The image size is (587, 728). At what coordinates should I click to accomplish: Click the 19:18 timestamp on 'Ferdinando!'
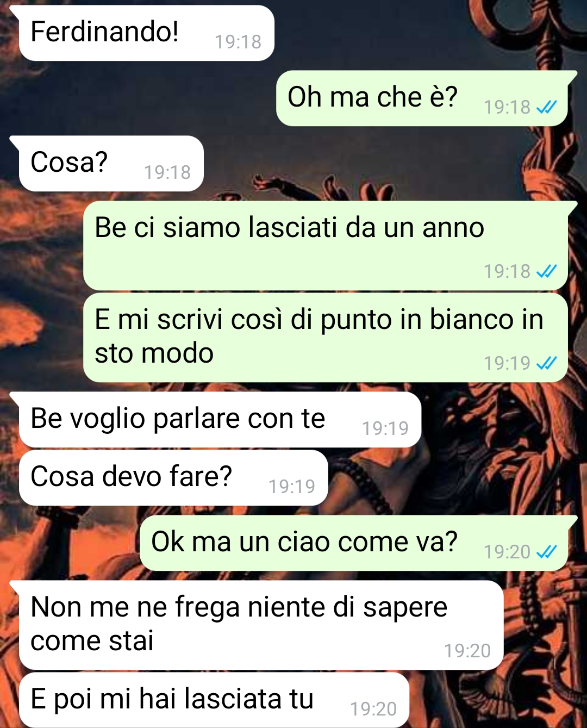point(238,42)
